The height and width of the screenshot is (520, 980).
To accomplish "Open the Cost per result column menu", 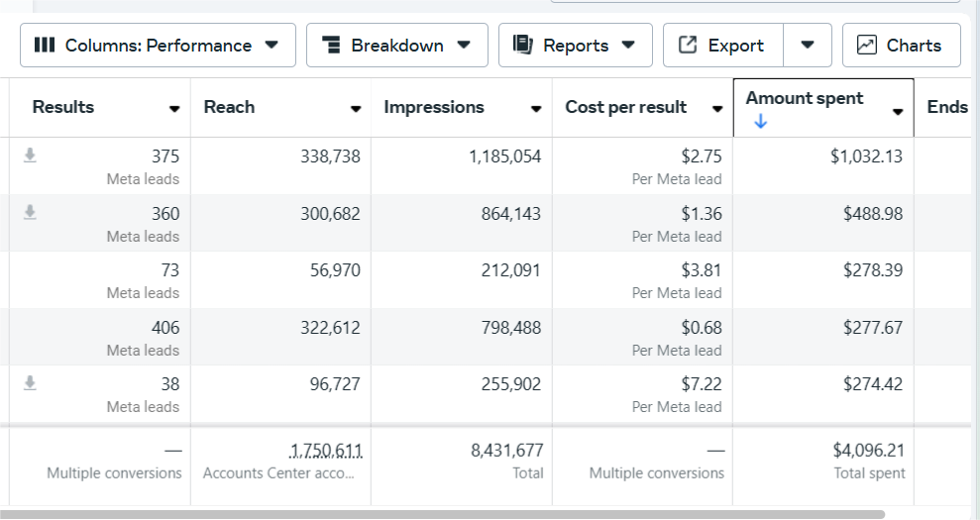I will coord(717,109).
